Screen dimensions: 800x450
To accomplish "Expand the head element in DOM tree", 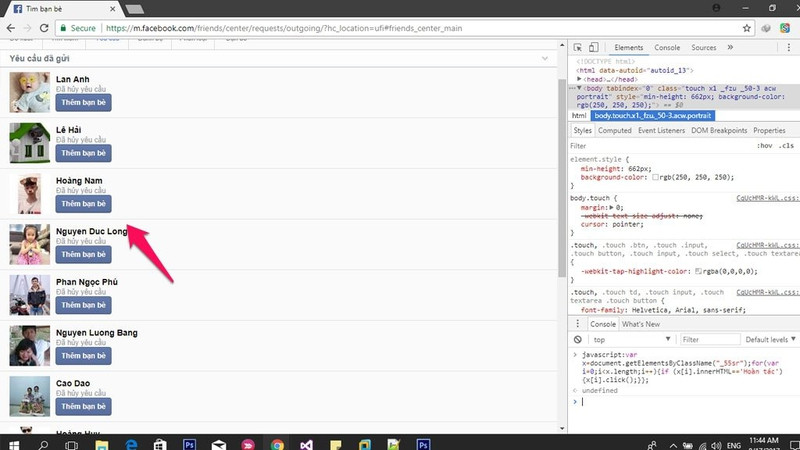I will coord(580,78).
